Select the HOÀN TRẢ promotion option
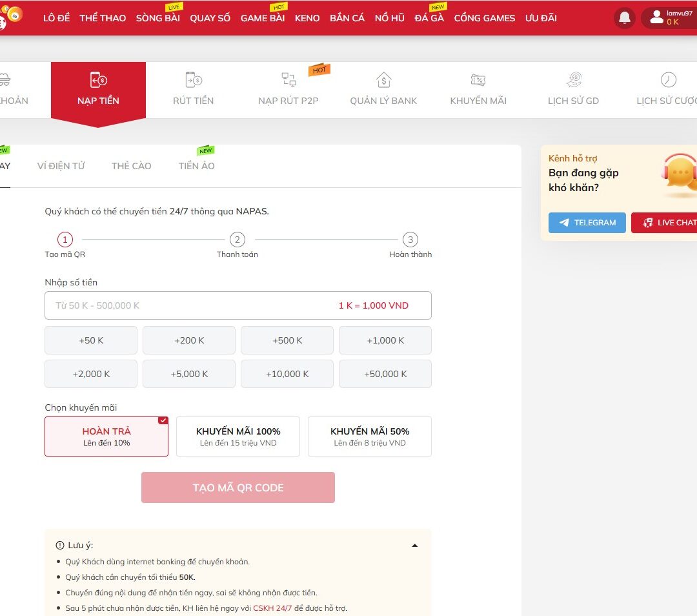The image size is (697, 616). coord(106,436)
